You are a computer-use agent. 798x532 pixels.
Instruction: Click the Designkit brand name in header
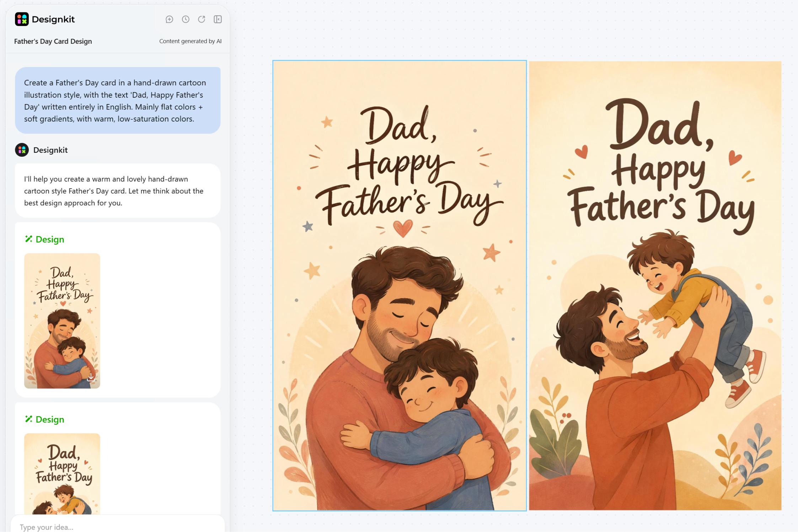coord(53,20)
